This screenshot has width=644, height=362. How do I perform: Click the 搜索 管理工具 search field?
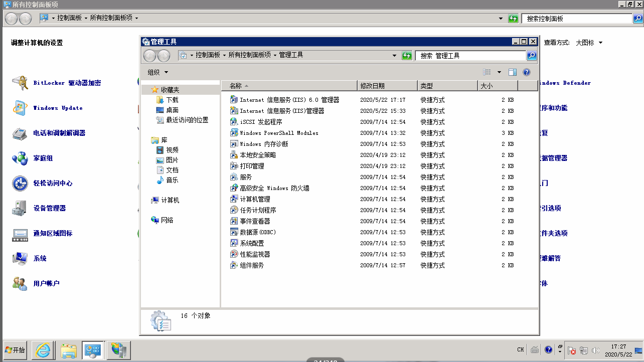(470, 56)
